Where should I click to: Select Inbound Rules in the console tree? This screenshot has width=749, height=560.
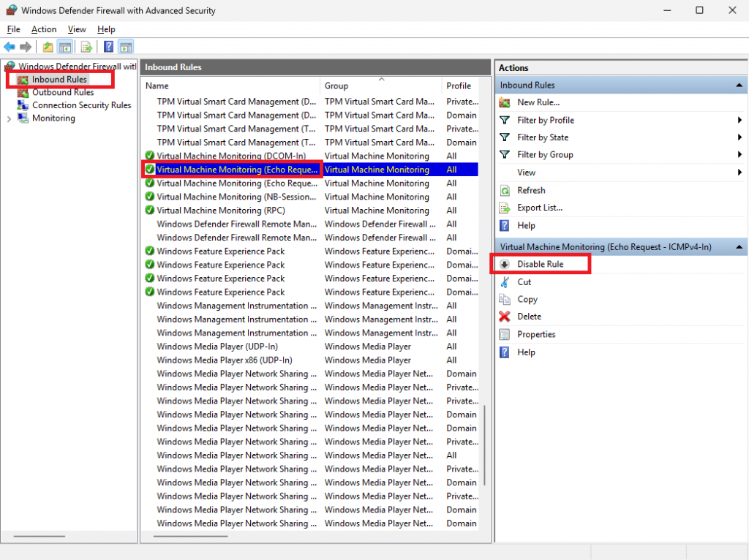click(60, 79)
